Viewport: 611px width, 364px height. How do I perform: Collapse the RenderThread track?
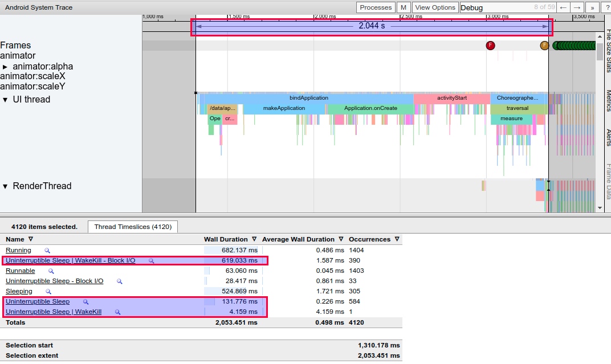point(6,186)
